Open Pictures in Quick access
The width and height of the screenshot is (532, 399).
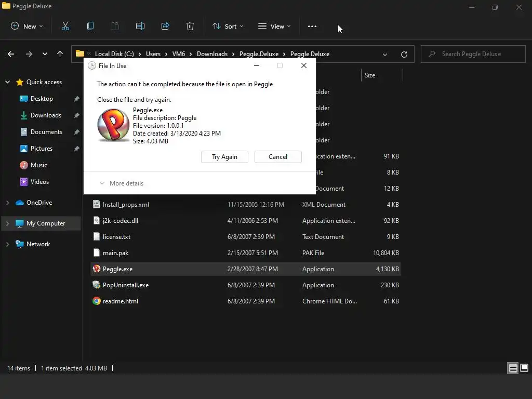pos(42,149)
